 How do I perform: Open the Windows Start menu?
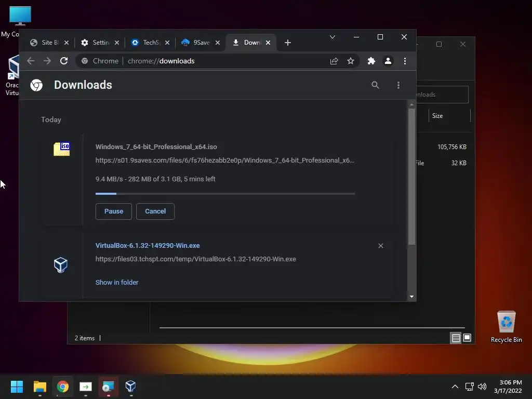coord(17,387)
